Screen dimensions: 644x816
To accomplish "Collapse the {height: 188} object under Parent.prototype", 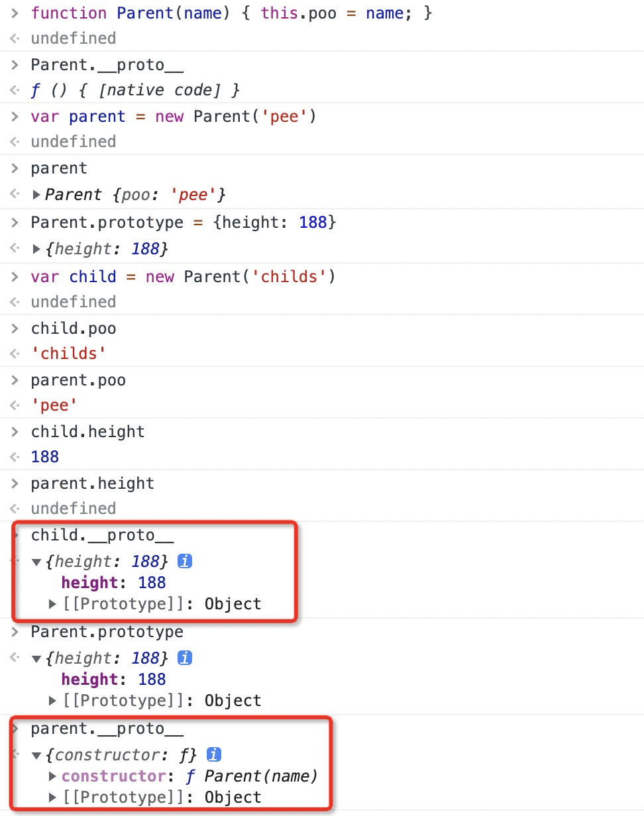I will click(x=36, y=658).
